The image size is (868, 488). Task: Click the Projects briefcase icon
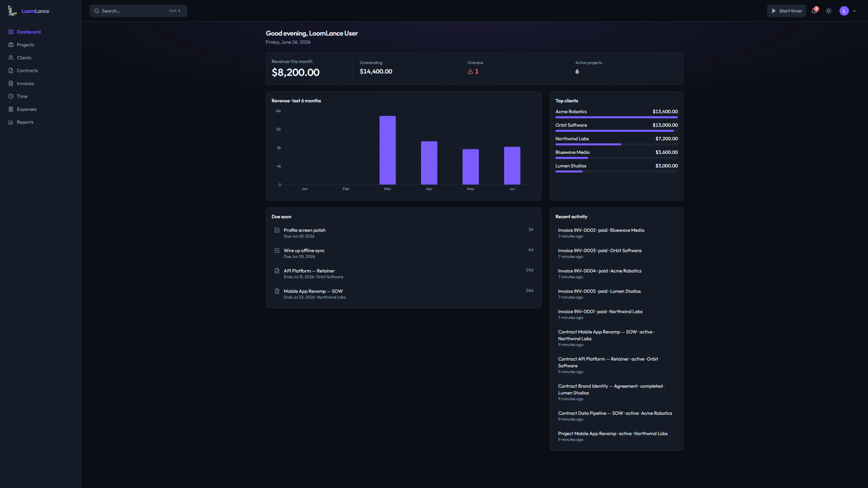(x=11, y=45)
